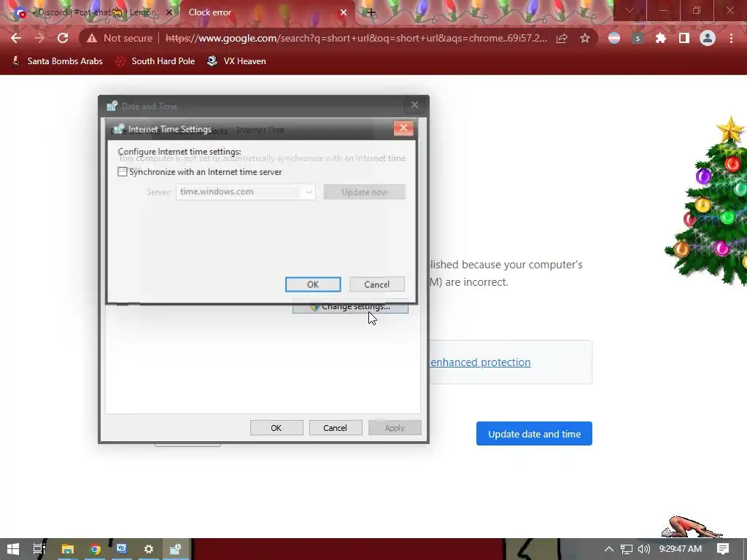Share this page icon in address bar
The image size is (747, 560).
(562, 38)
